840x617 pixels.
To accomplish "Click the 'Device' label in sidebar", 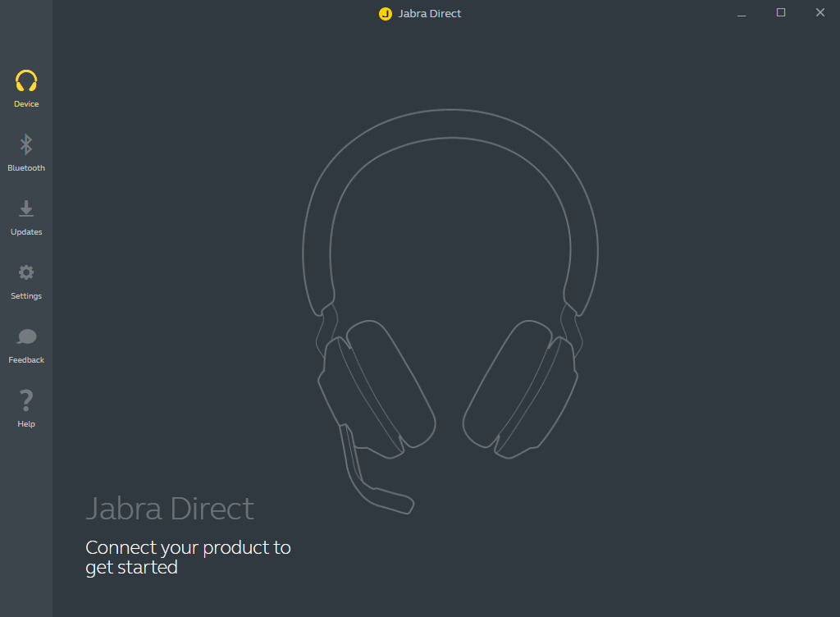I will click(x=26, y=104).
